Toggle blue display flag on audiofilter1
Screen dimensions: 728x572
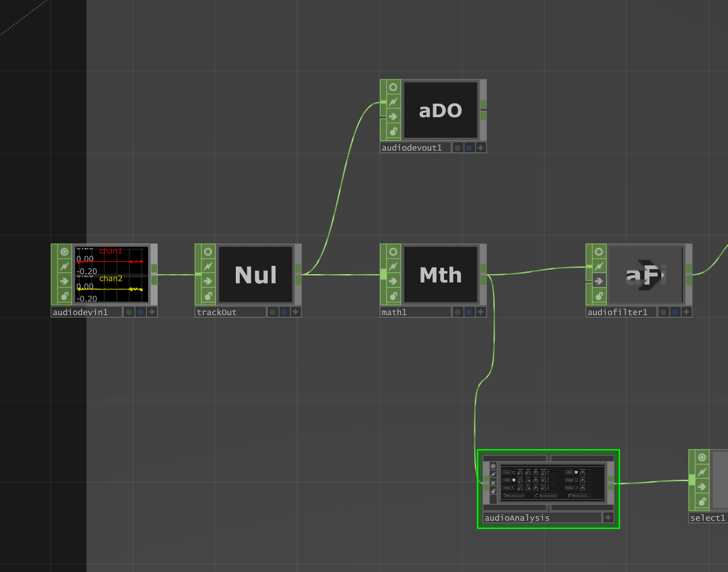(675, 312)
